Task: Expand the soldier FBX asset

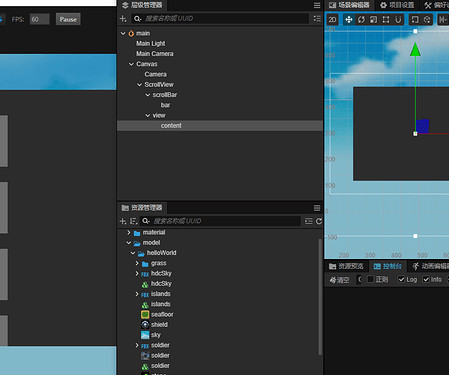Action: (x=137, y=345)
